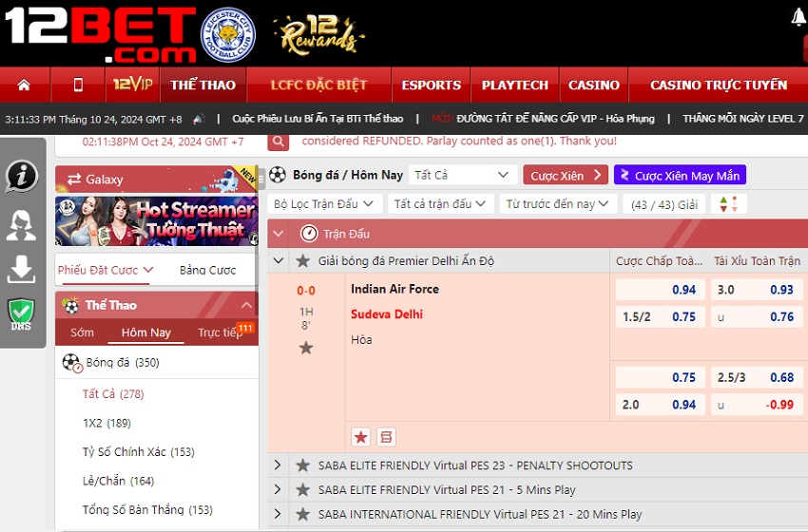Expand PES 21 20 Mins Play league
The image size is (808, 532).
[x=279, y=513]
